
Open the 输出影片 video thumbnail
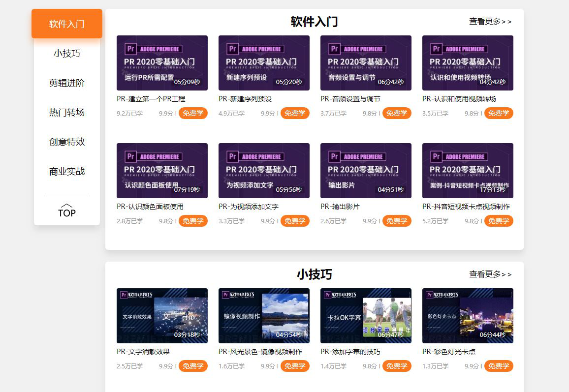(366, 171)
